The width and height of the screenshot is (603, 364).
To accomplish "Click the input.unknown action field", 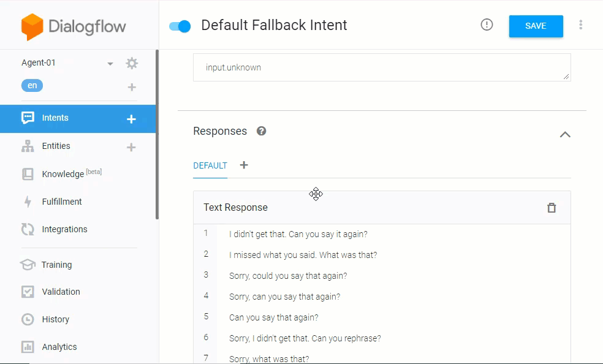I will click(x=380, y=67).
